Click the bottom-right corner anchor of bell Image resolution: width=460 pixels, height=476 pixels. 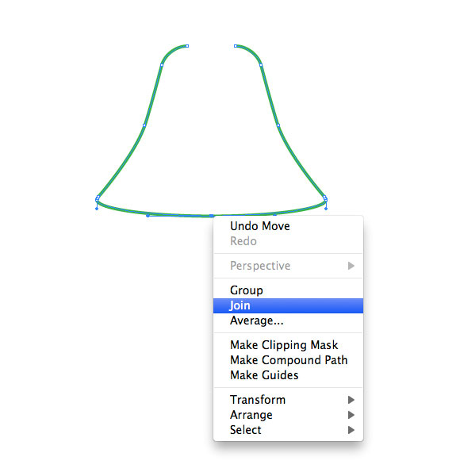tap(325, 198)
